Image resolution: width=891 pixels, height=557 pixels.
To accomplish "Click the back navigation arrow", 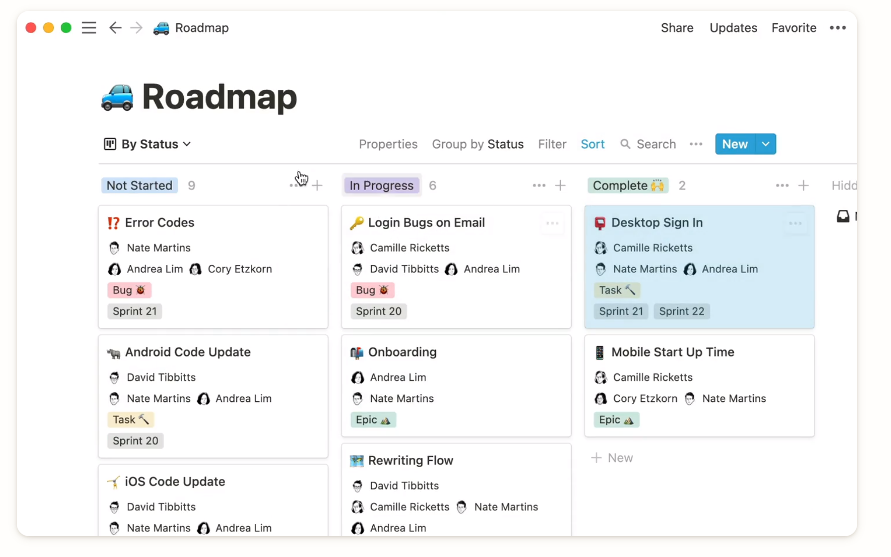I will coord(115,28).
